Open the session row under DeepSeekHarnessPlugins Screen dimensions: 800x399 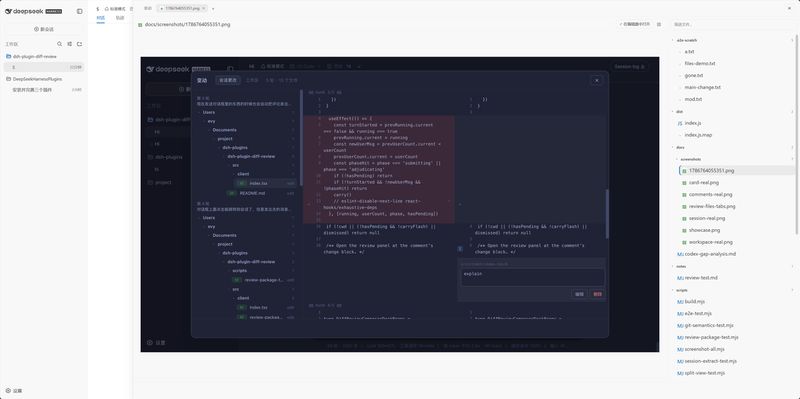pyautogui.click(x=44, y=90)
